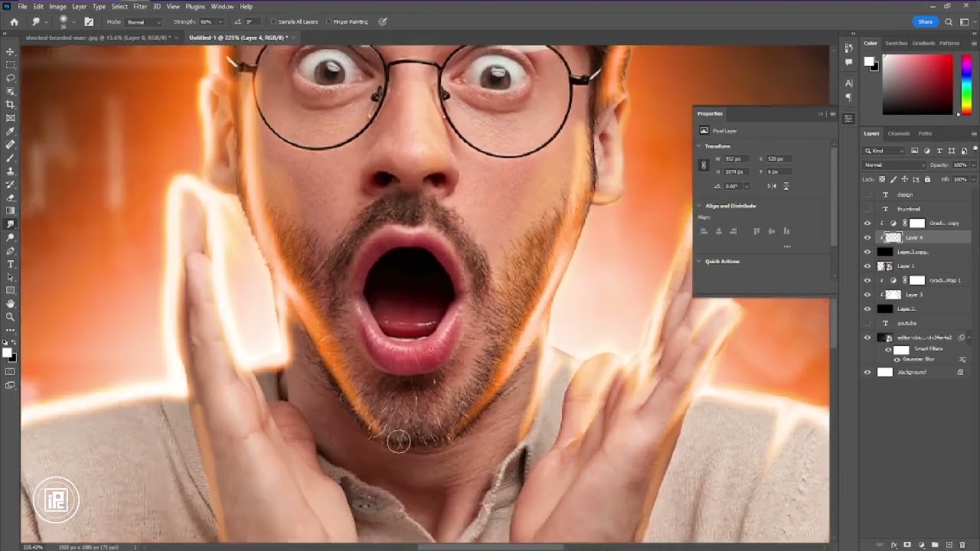Open the Opacity dropdown arrow

pos(972,165)
